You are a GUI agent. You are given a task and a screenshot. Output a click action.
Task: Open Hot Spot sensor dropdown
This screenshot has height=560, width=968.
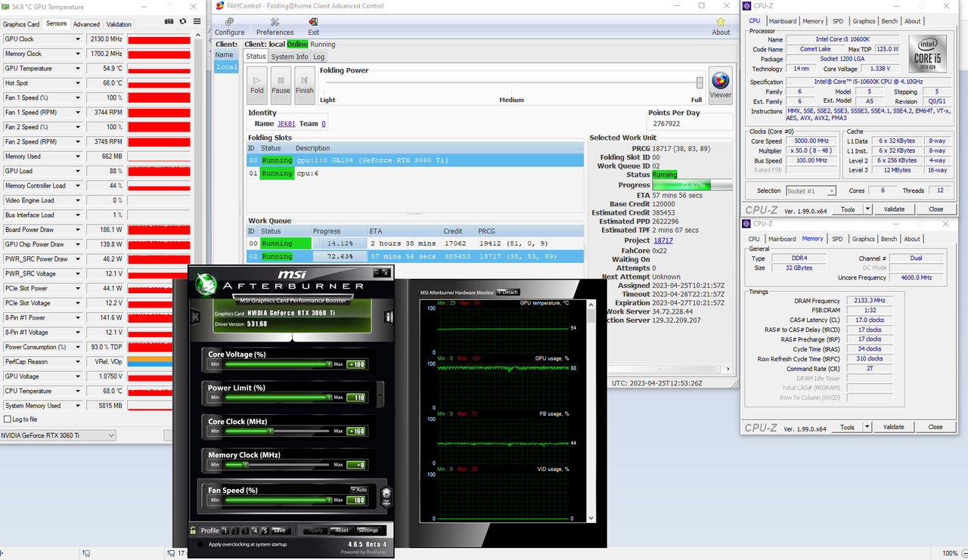(x=77, y=83)
